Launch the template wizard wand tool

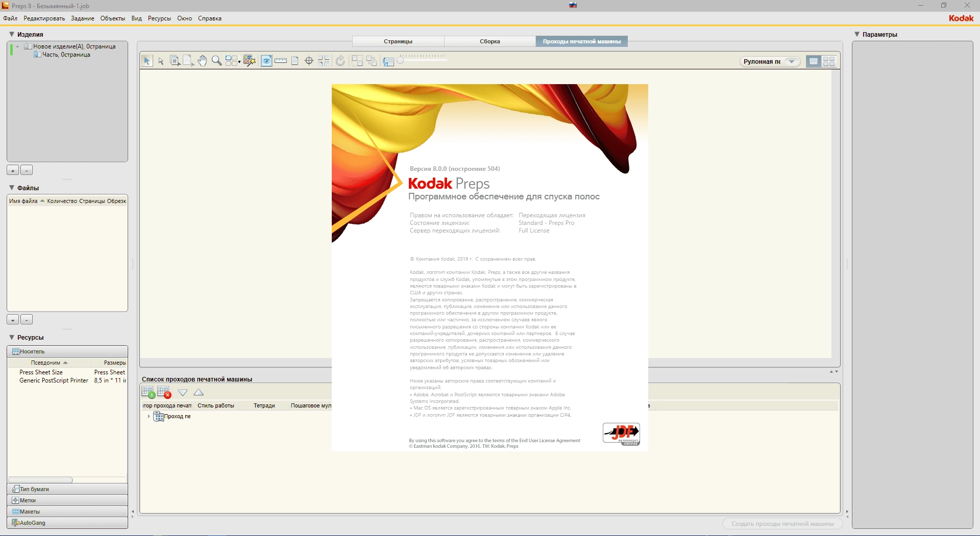(x=249, y=61)
